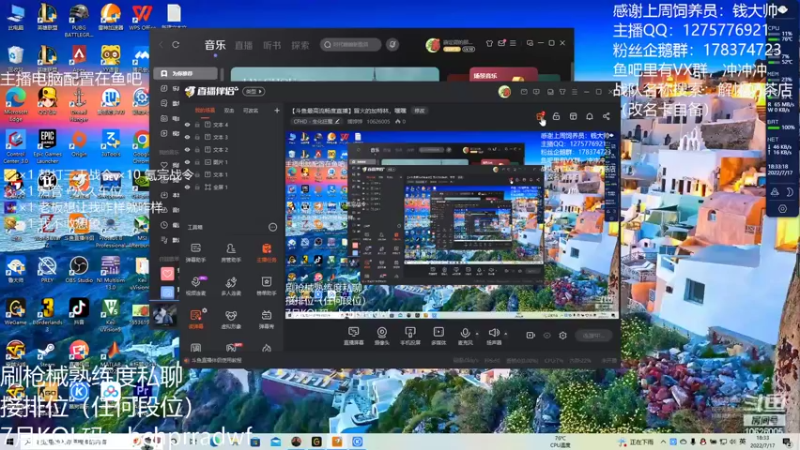Open the gear settings in streaming bottom bar

563,335
